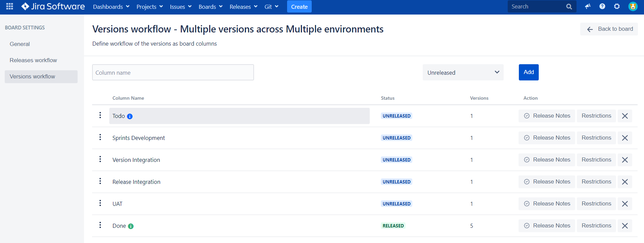Open Release Notes for Todo row
644x243 pixels.
point(547,116)
